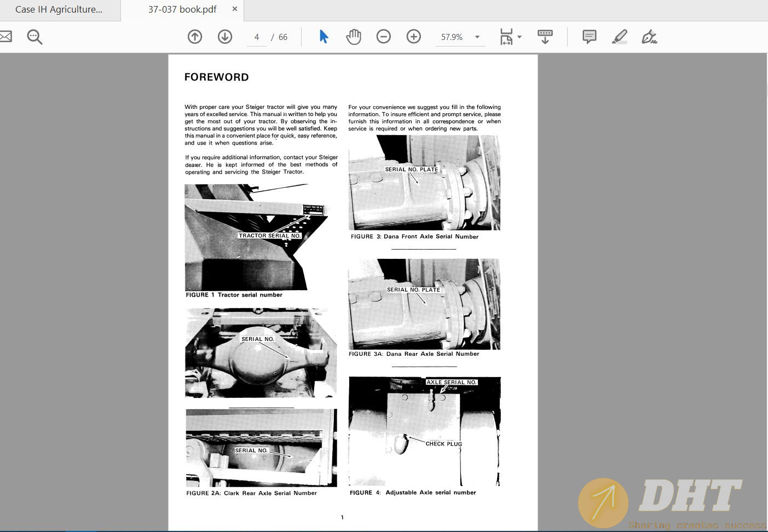Close the 37-037 book.pdf tab
This screenshot has width=768, height=532.
(235, 9)
